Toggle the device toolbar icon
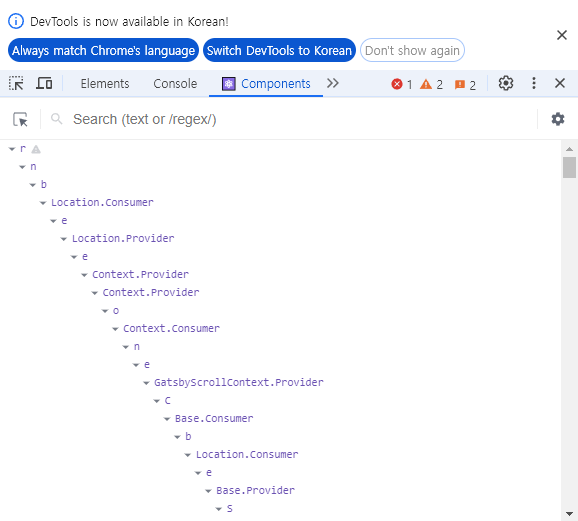This screenshot has width=578, height=521. click(44, 83)
